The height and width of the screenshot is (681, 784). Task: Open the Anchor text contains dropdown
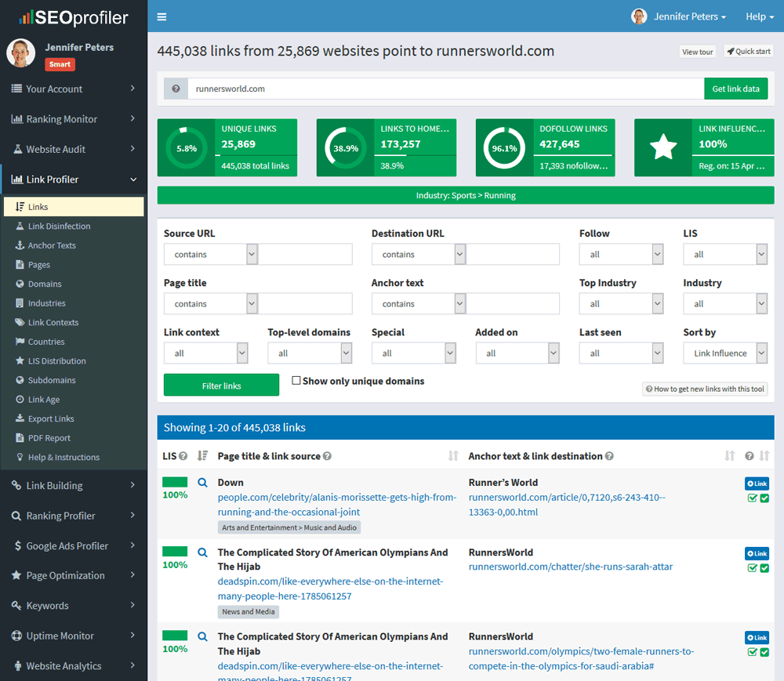tap(419, 304)
